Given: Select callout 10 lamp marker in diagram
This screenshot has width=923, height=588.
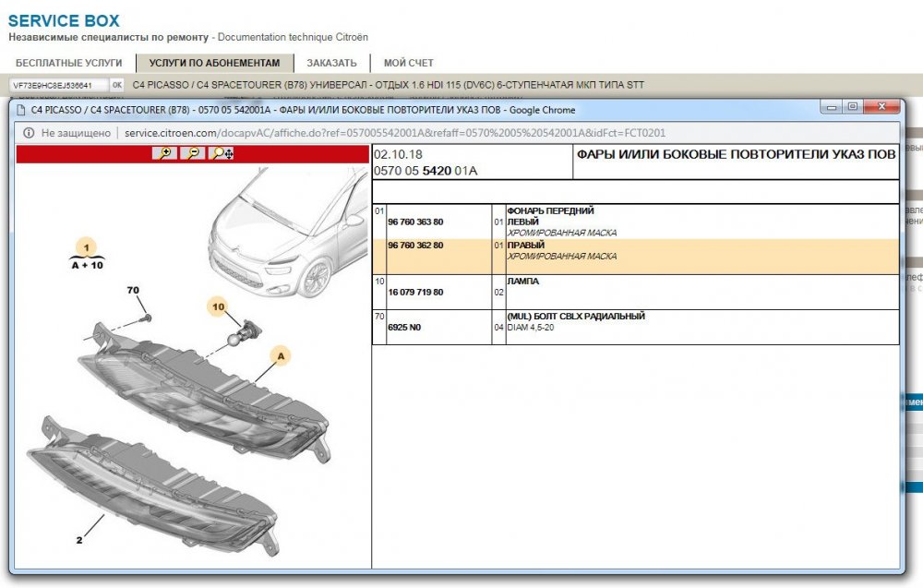Looking at the screenshot, I should tap(218, 306).
